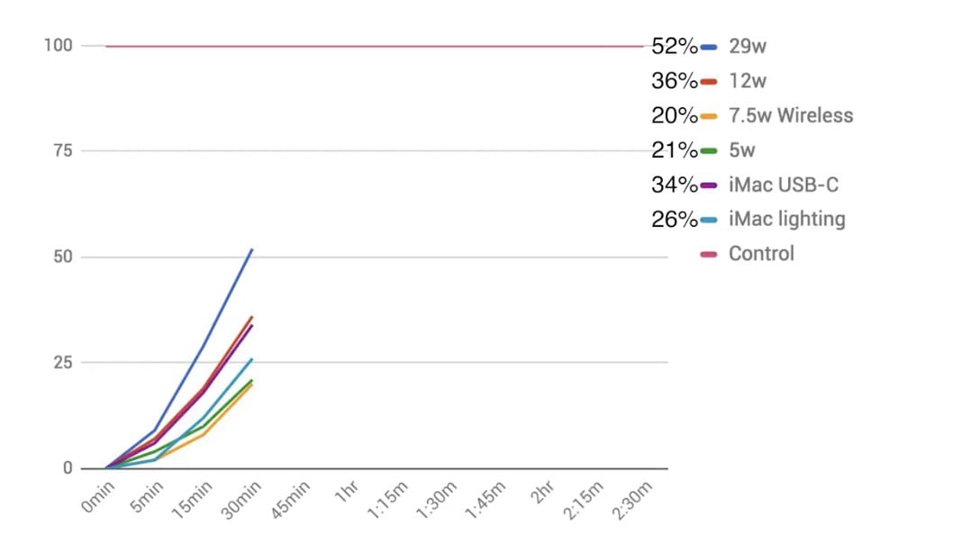The image size is (980, 553).
Task: Click the red 12w legend swatch
Action: pyautogui.click(x=708, y=81)
